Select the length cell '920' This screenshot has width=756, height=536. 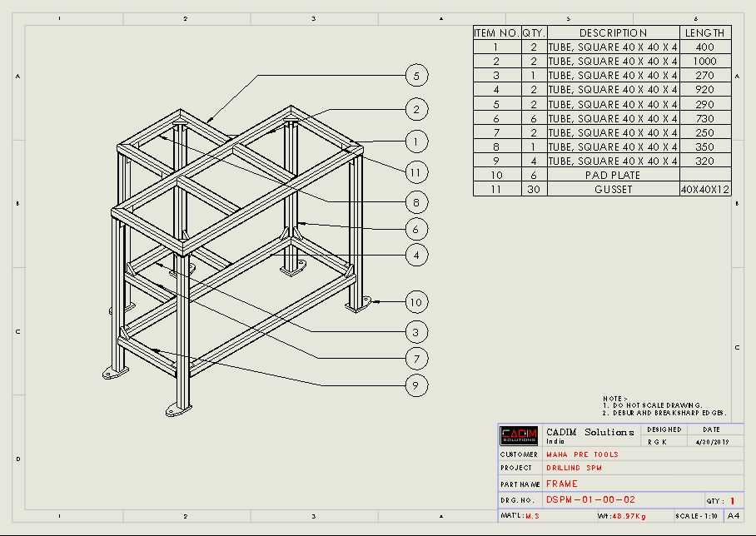(705, 90)
